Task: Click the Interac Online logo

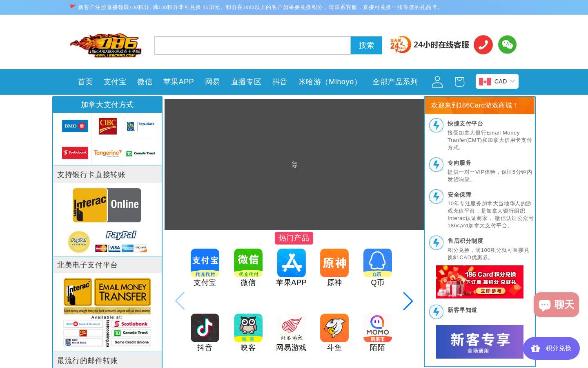Action: 107,205
